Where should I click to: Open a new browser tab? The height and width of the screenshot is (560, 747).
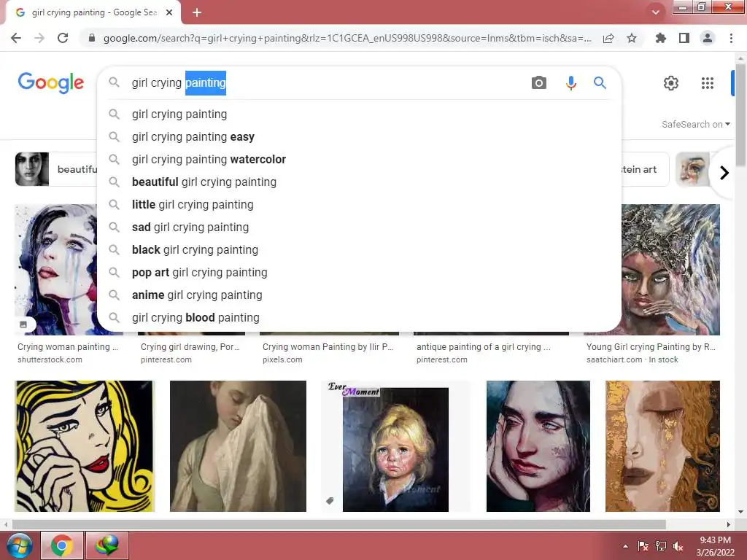(197, 12)
